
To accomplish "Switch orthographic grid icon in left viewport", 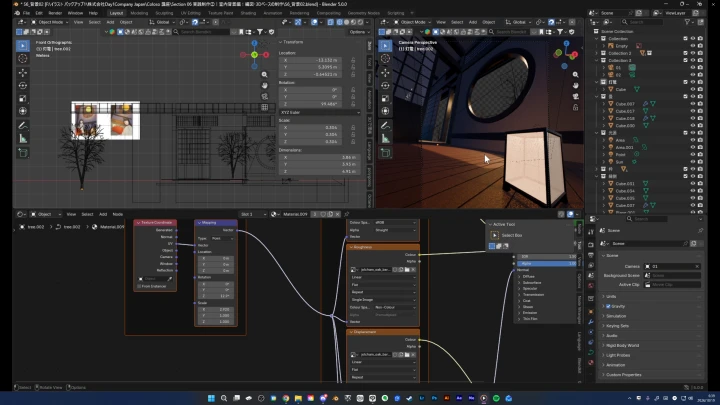I will click(x=264, y=107).
